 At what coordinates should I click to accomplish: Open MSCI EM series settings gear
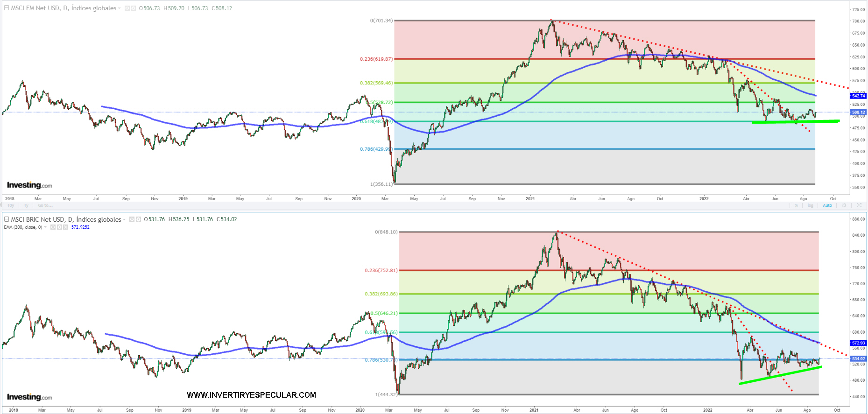[133, 8]
